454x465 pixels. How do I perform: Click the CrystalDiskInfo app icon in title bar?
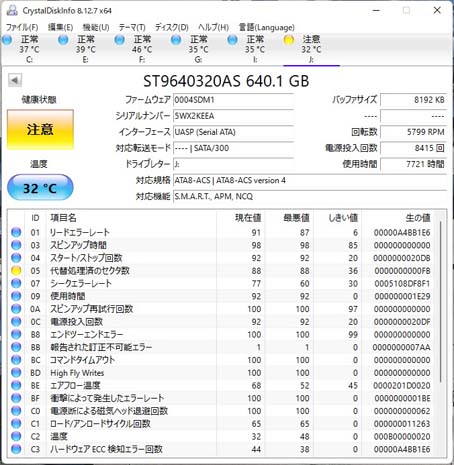coord(12,10)
